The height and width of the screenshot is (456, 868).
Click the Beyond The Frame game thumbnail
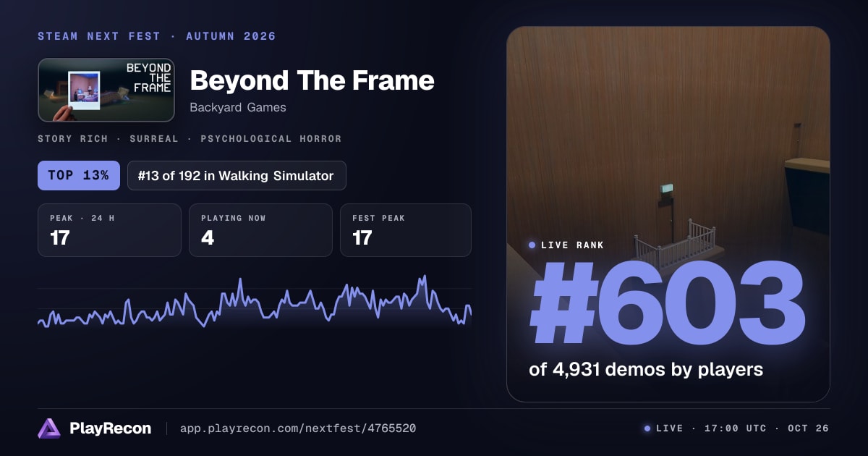tap(106, 90)
